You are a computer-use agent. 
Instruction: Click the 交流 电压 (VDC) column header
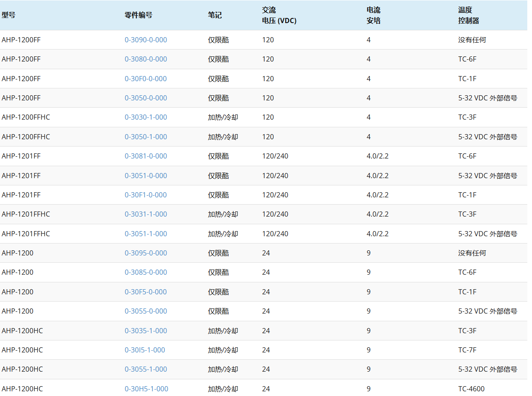tap(279, 15)
